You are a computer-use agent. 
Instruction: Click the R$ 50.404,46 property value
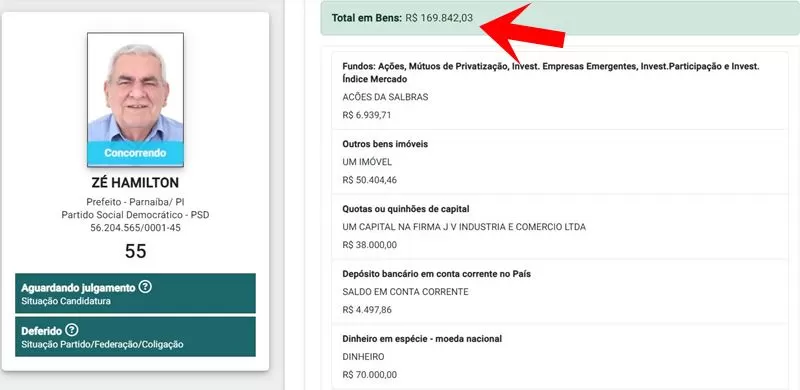tap(370, 180)
